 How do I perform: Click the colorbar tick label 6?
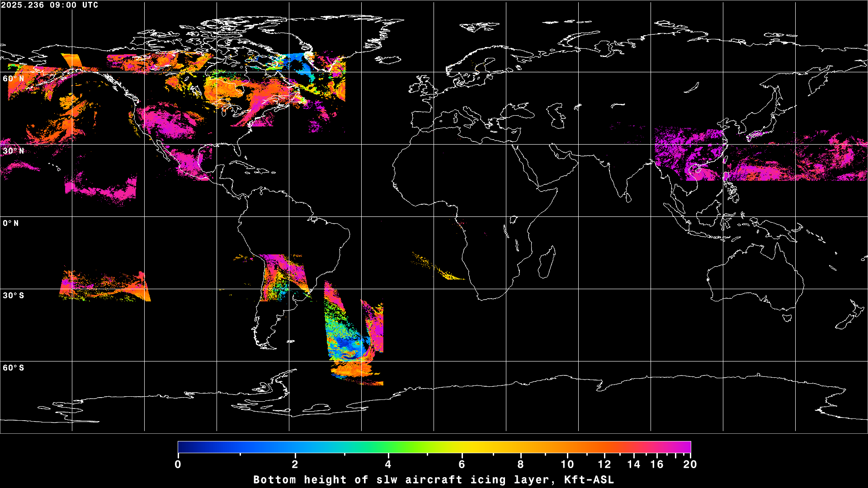(x=462, y=465)
